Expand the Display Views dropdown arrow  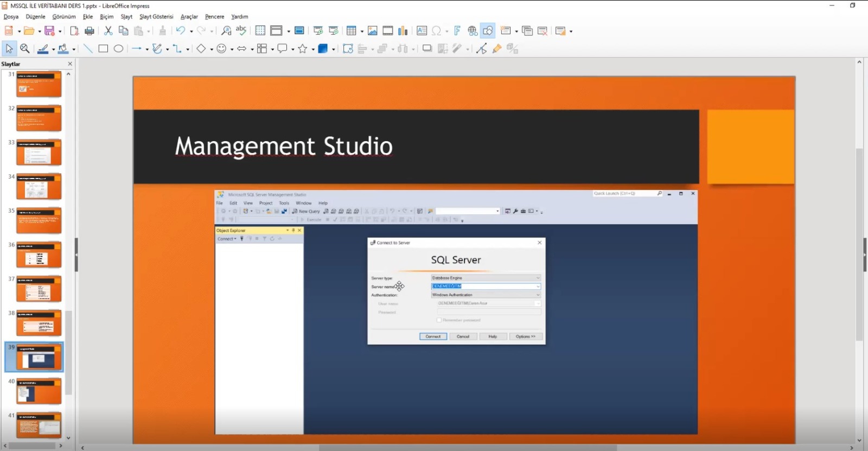pos(289,31)
